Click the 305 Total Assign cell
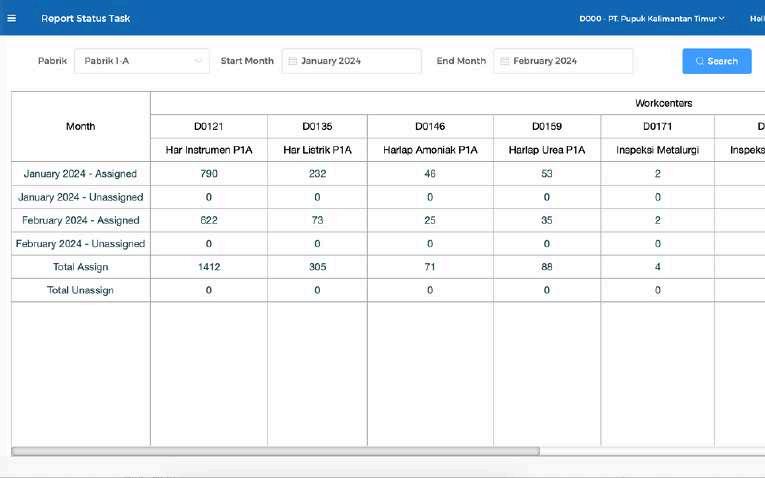765x478 pixels. pyautogui.click(x=317, y=267)
